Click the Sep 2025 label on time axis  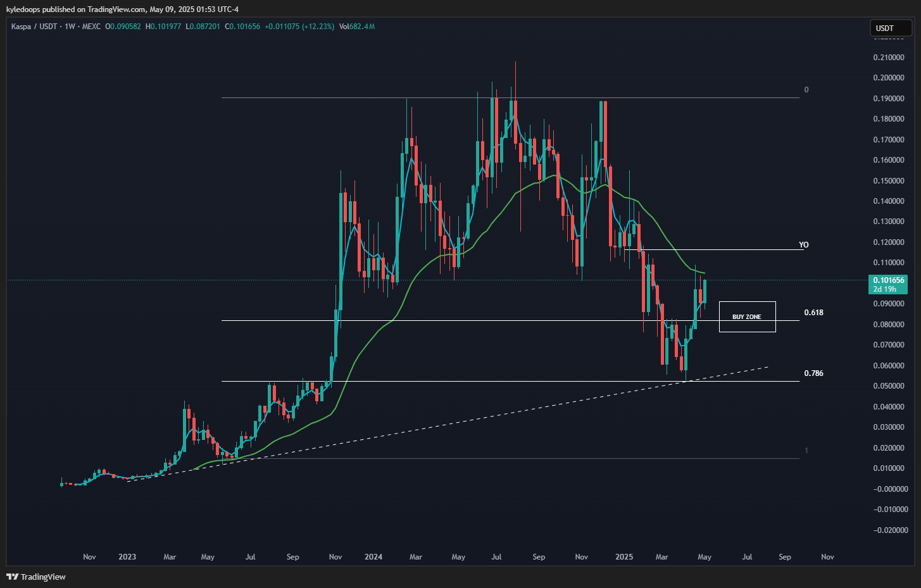coord(785,557)
